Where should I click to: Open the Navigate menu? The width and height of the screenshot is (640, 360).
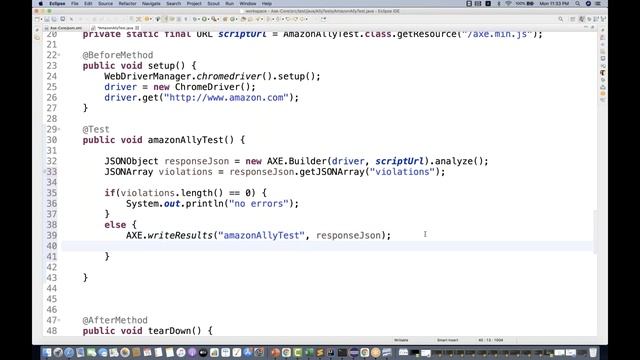[151, 3]
